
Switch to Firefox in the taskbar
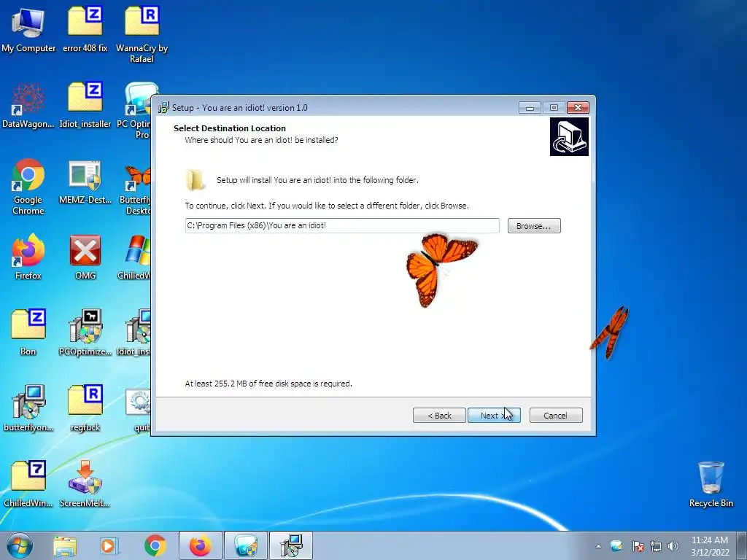coord(201,545)
